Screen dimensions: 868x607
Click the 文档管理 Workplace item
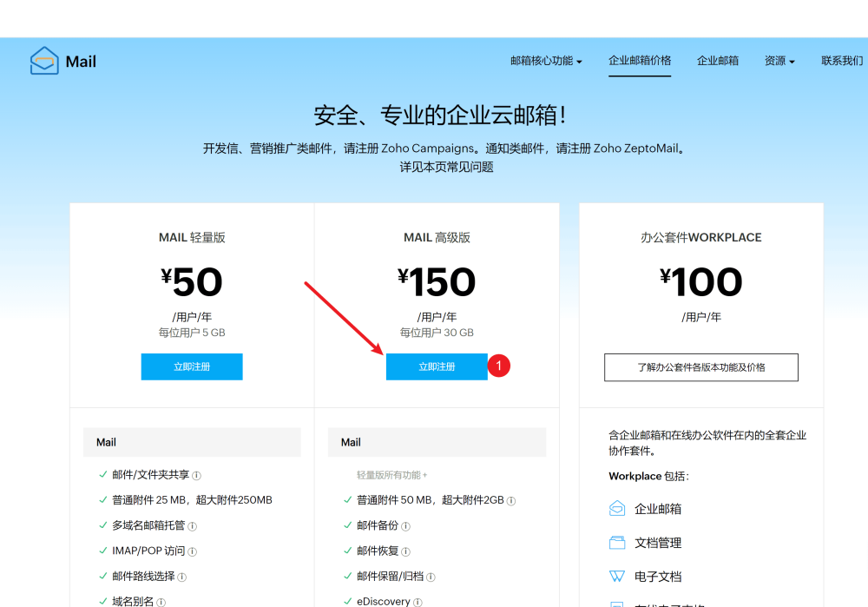[658, 543]
